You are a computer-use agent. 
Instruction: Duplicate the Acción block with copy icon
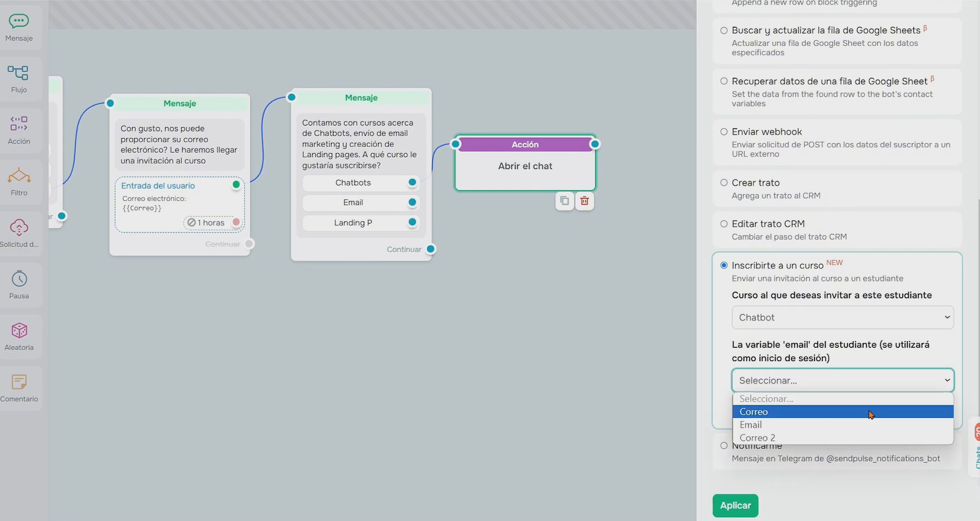pyautogui.click(x=565, y=201)
